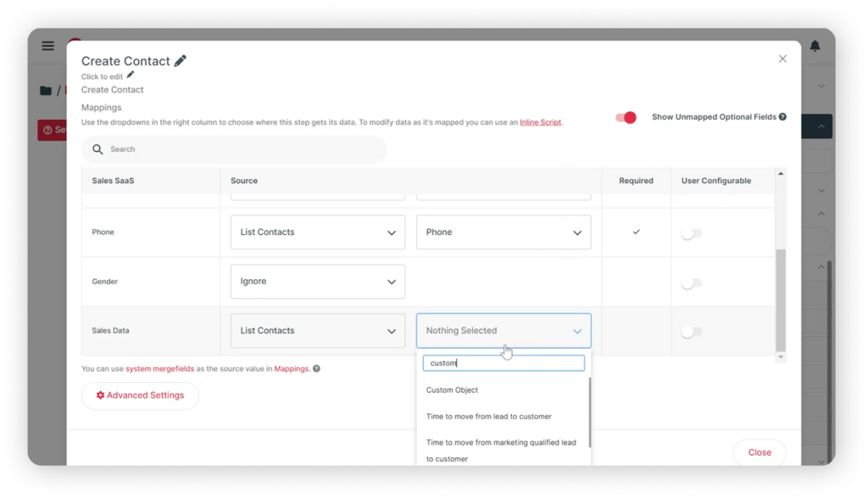Click the Close button
The image size is (868, 498).
tap(759, 452)
